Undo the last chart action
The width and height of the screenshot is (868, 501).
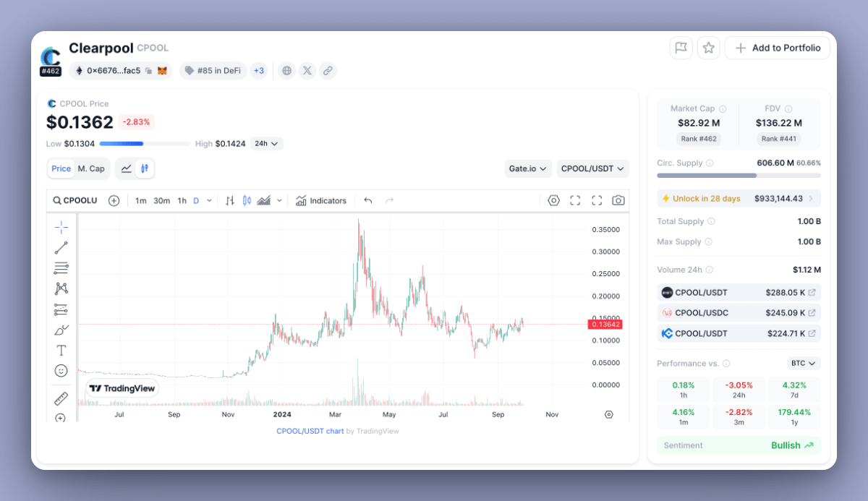click(x=367, y=200)
